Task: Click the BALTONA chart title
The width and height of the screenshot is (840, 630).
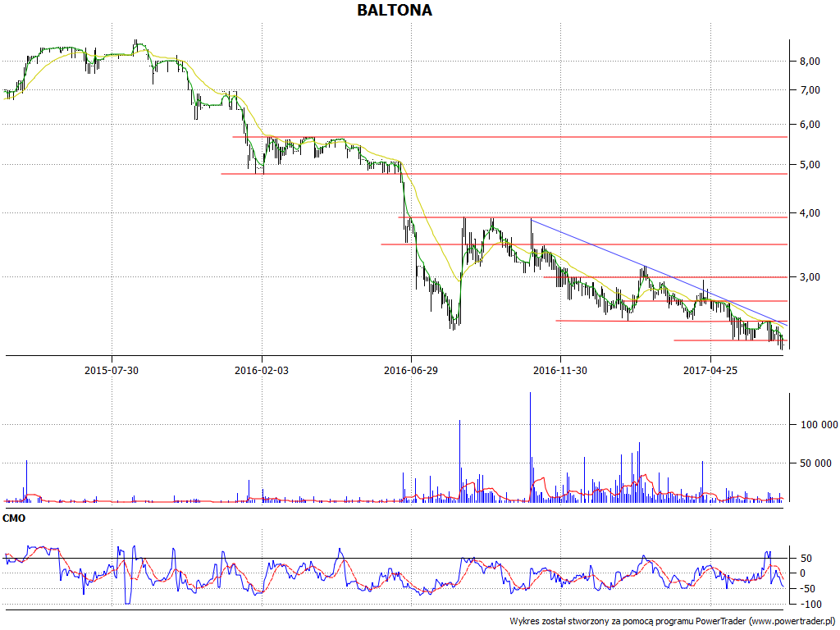Action: pos(395,10)
